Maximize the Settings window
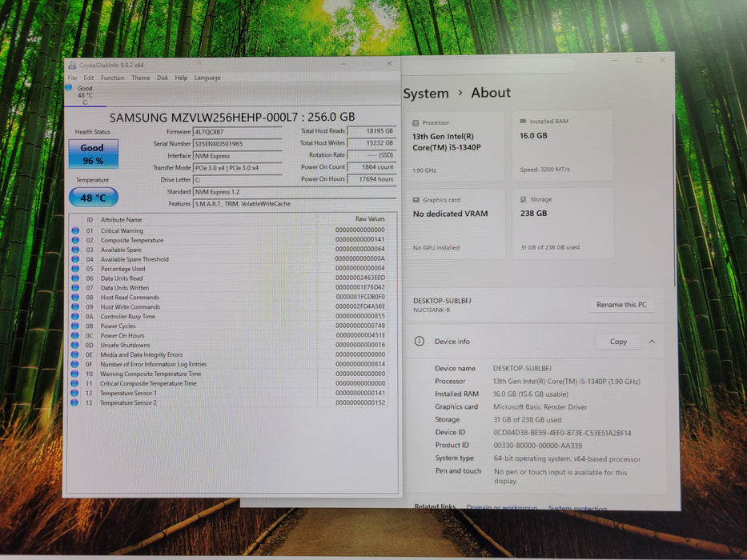Viewport: 747px width, 560px height. [x=639, y=61]
